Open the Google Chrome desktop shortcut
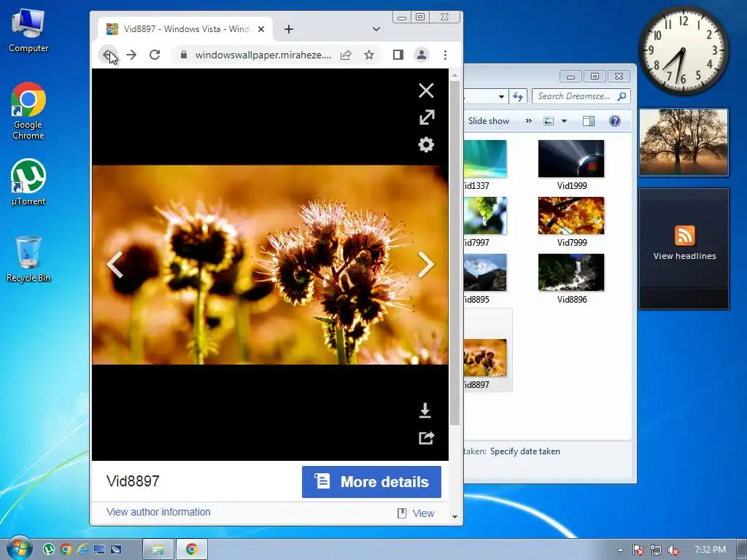747x560 pixels. tap(28, 112)
